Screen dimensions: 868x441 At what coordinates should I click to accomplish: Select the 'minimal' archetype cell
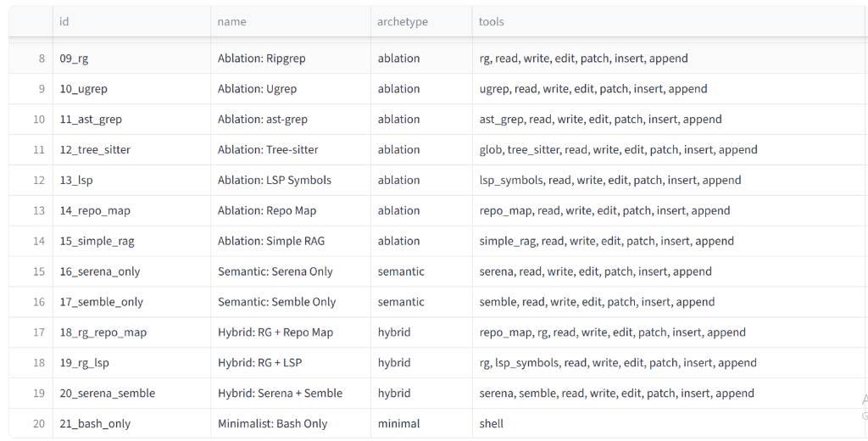click(x=421, y=424)
